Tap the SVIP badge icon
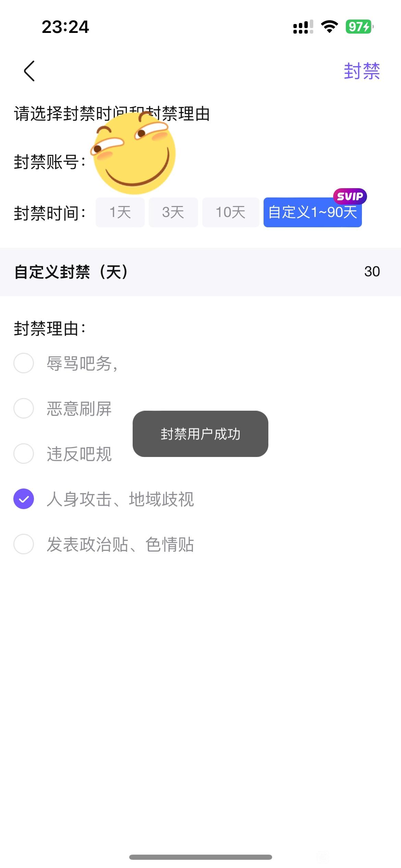Screen dimensions: 401x868 350,196
